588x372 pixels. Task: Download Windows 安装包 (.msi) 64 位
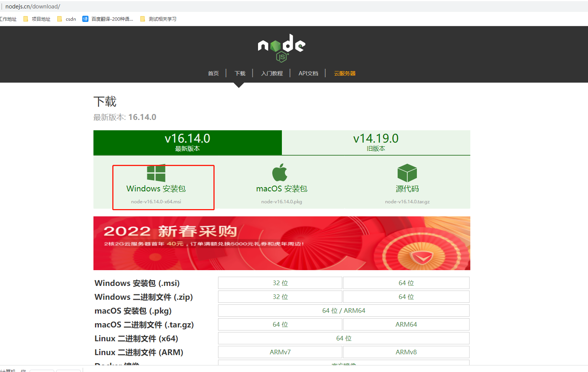click(406, 283)
